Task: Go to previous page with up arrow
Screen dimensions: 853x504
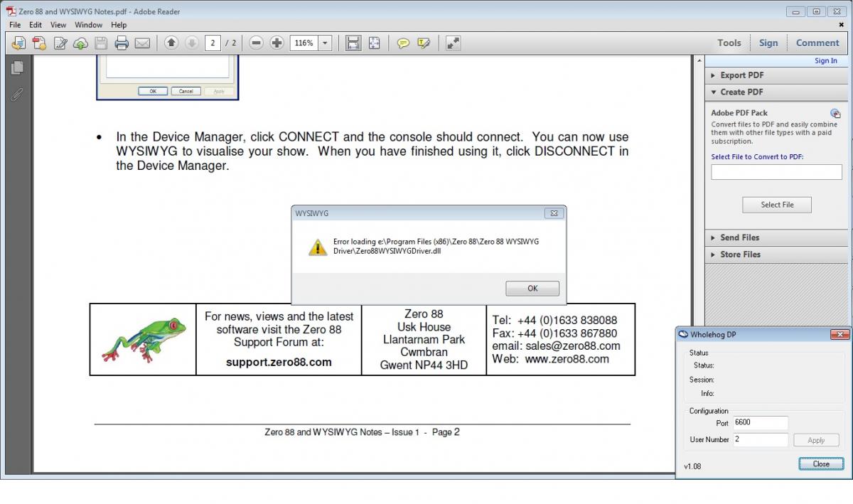Action: [171, 43]
